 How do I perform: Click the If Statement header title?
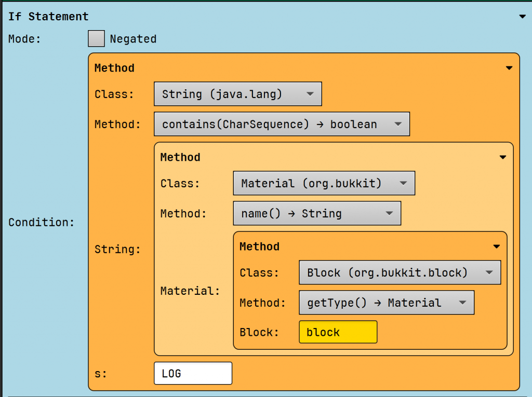[48, 17]
